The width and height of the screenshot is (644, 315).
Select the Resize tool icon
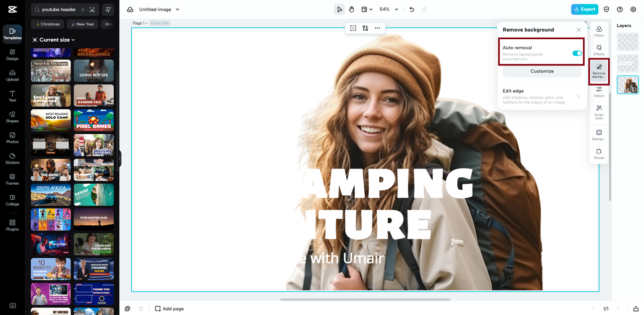pyautogui.click(x=599, y=153)
